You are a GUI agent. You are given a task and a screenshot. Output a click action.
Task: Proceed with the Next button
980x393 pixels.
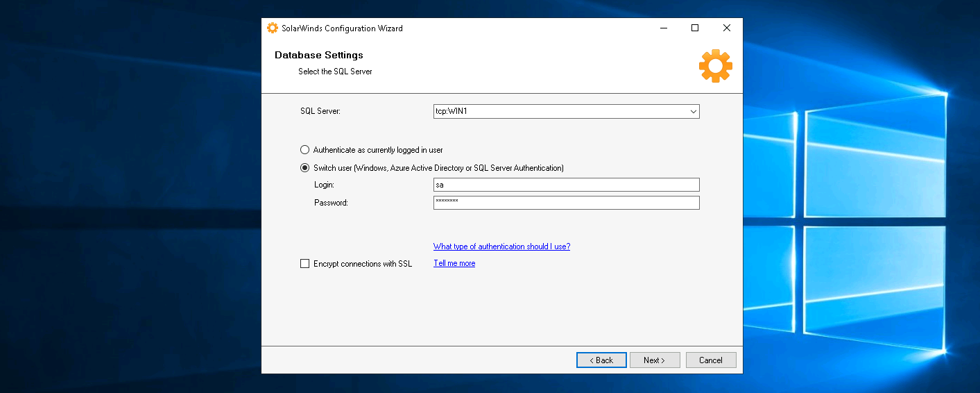[x=654, y=360]
